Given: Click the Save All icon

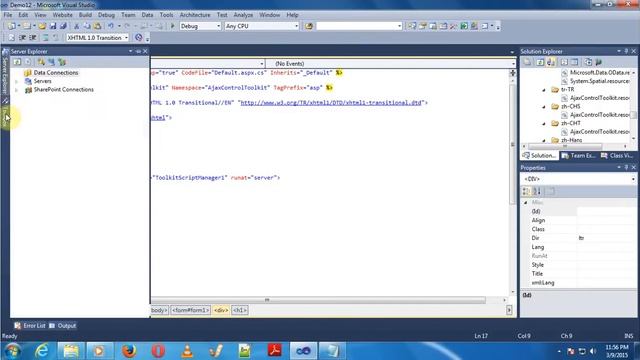Looking at the screenshot, I should (x=63, y=26).
